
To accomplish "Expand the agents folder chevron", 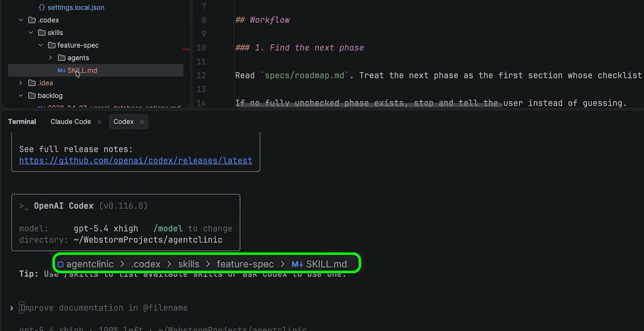I will [x=50, y=58].
